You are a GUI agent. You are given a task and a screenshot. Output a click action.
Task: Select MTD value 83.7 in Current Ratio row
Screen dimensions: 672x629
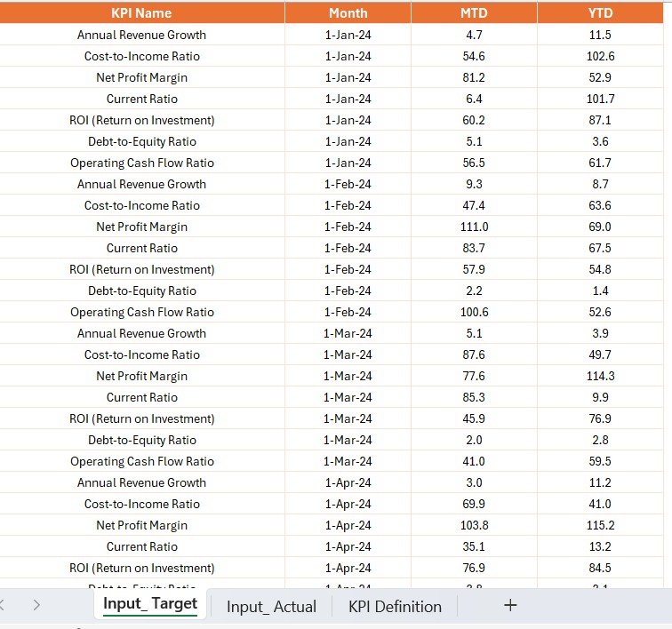(x=474, y=248)
